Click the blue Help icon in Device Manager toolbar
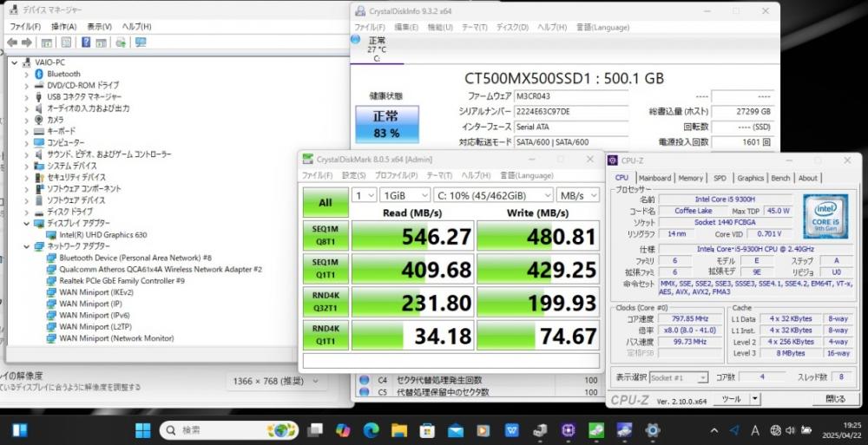868x445 pixels. [x=86, y=43]
